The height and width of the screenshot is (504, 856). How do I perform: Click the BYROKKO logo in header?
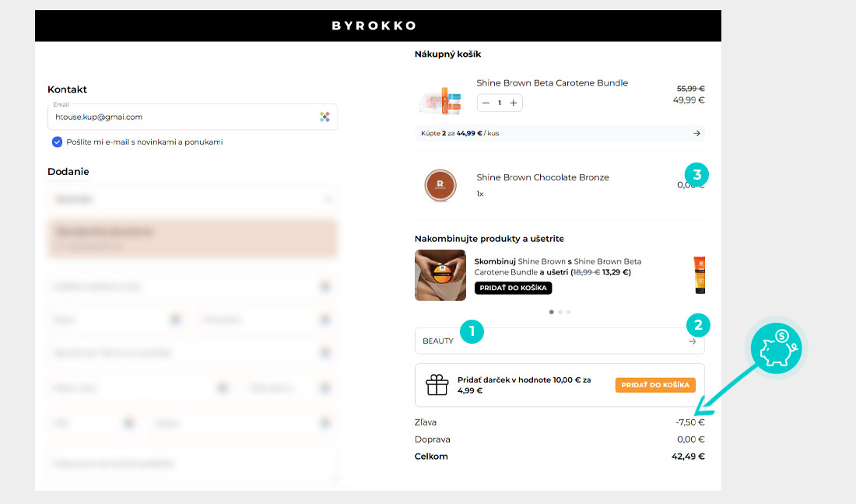(374, 26)
